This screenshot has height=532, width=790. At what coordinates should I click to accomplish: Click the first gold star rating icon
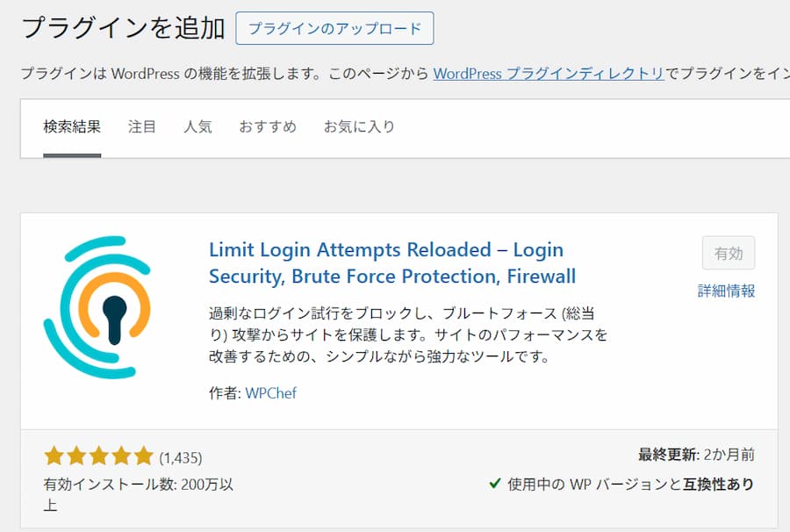click(55, 455)
